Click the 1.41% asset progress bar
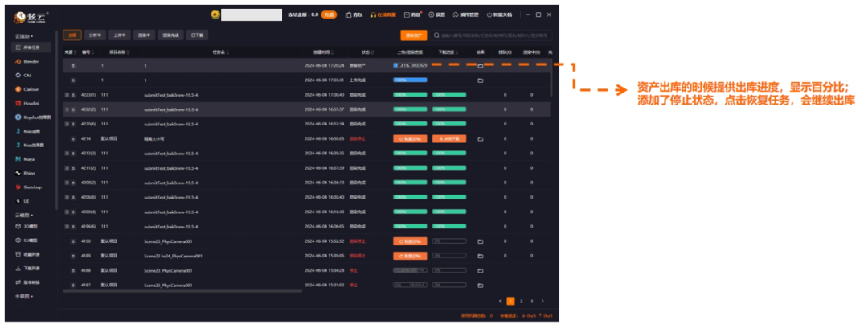This screenshot has height=329, width=868. (x=410, y=65)
